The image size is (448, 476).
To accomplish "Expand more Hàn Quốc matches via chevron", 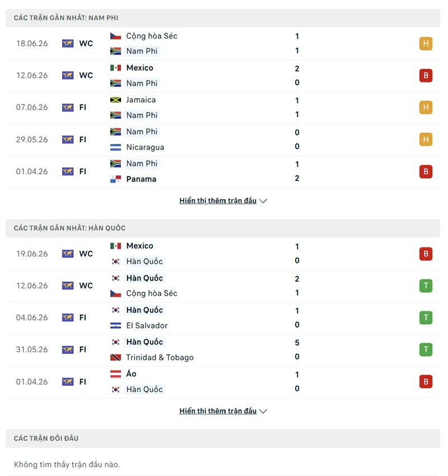I will (x=263, y=412).
